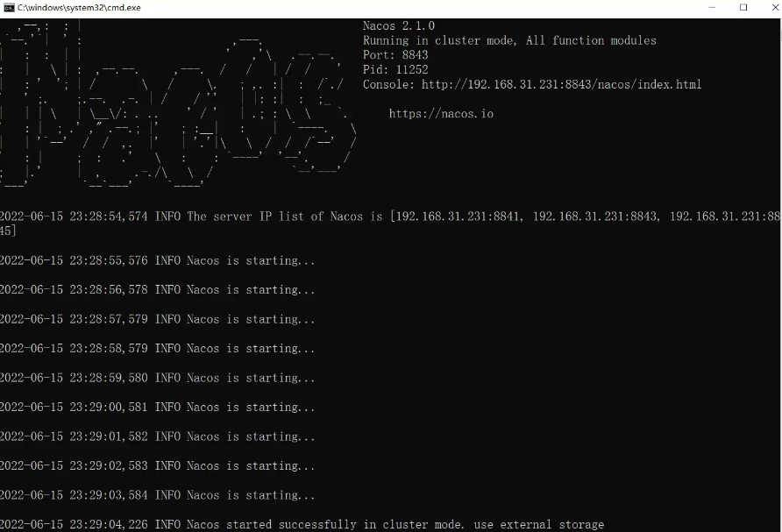The height and width of the screenshot is (532, 782).
Task: Click the 23:28:54,574 server IP list log line
Action: (391, 223)
